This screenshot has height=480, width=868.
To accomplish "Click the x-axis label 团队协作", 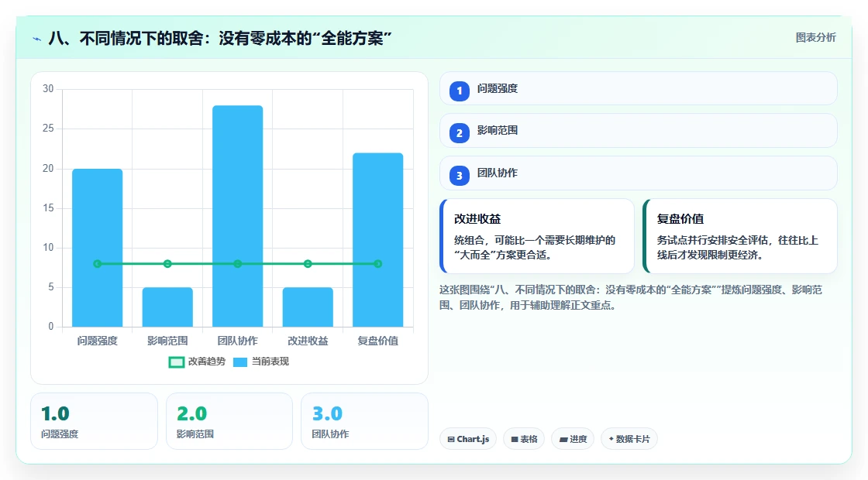I will (x=237, y=341).
